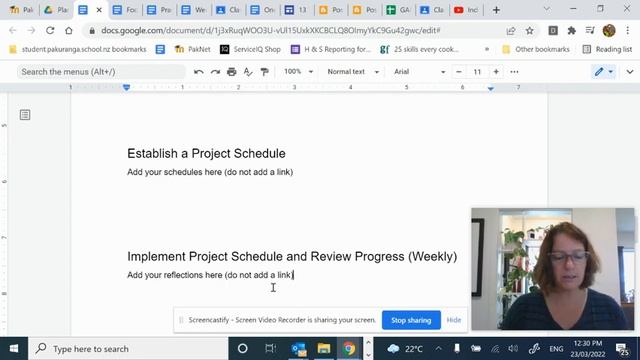The image size is (640, 360).
Task: Open student.pakuranga.school.nz bookmarks folder
Action: [78, 49]
